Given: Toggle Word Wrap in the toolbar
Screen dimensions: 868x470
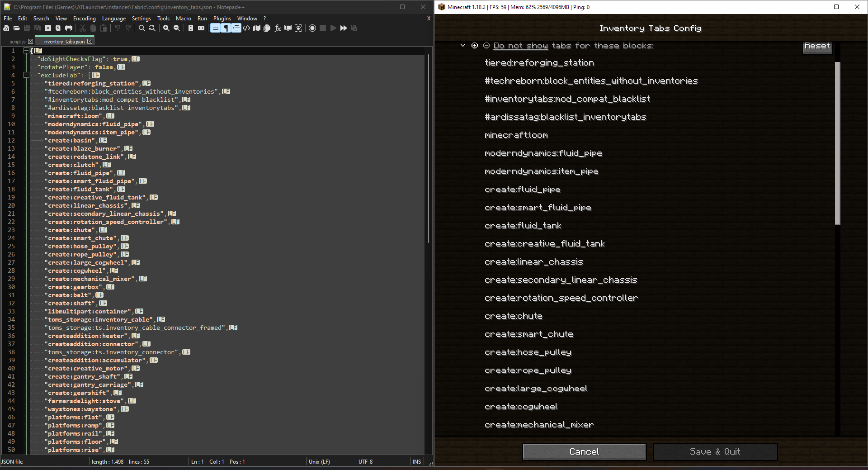Looking at the screenshot, I should pyautogui.click(x=215, y=28).
